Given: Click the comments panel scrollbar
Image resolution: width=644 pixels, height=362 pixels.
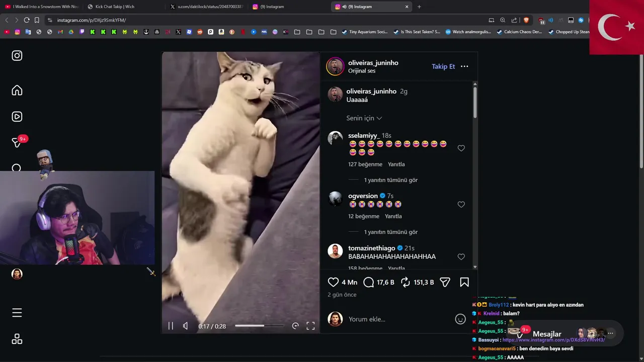Looking at the screenshot, I should (475, 104).
